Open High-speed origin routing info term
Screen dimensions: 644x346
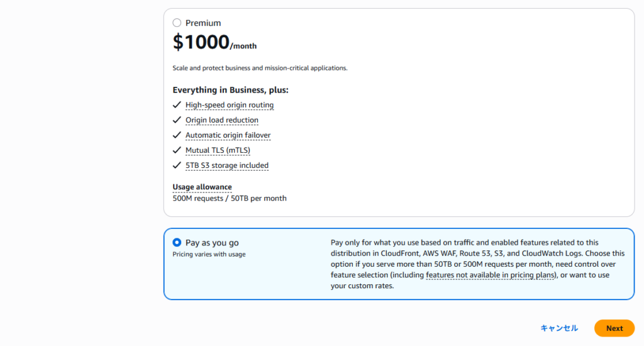[x=230, y=105]
